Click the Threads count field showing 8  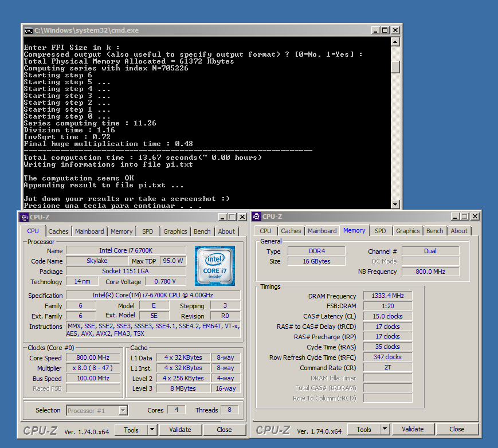tap(229, 410)
